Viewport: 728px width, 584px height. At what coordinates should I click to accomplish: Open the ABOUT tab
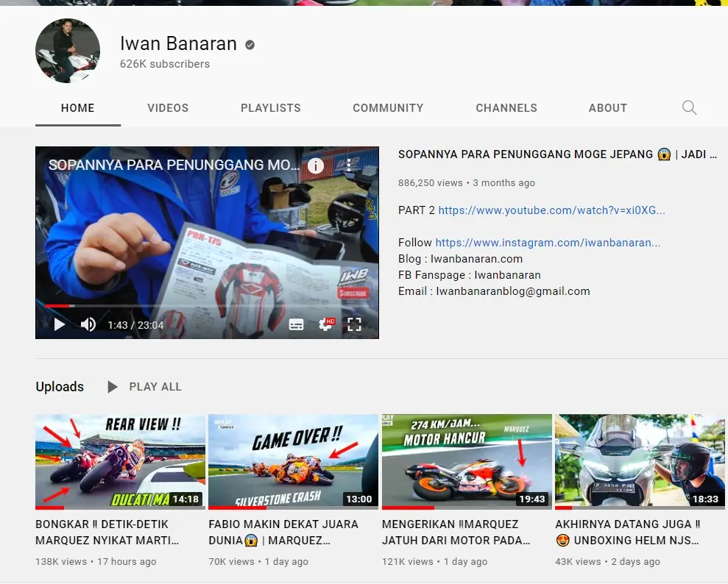pyautogui.click(x=608, y=108)
